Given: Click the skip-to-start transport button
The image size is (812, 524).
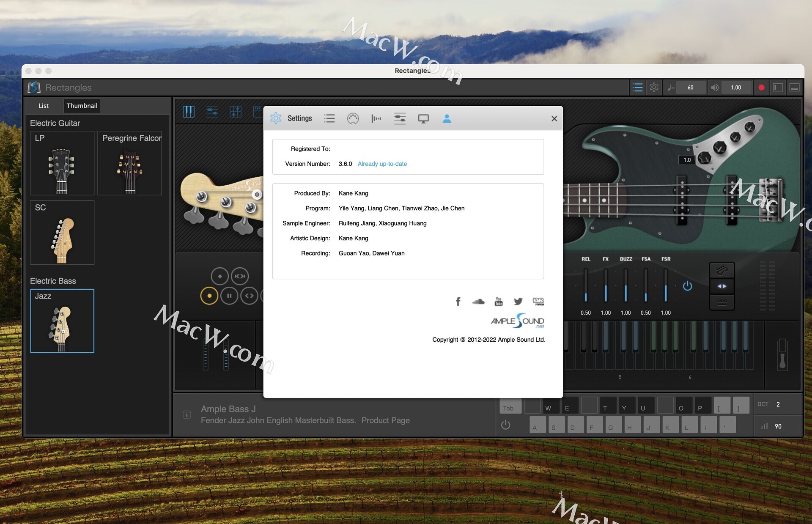Looking at the screenshot, I should coord(240,276).
